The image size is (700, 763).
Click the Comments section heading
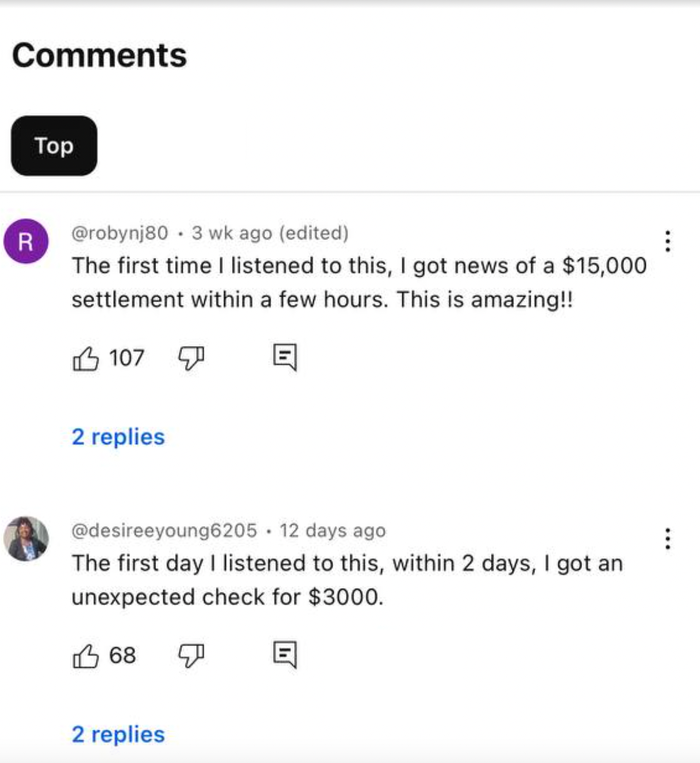coord(99,55)
